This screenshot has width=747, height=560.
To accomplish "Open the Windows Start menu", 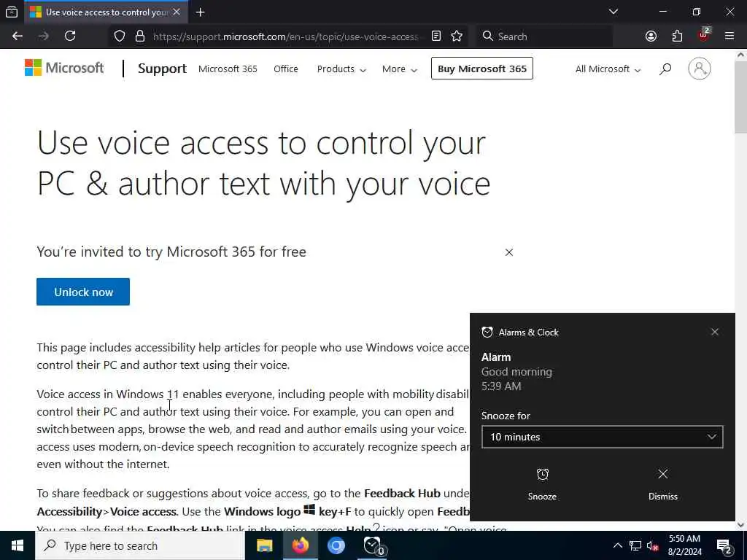I will (18, 545).
